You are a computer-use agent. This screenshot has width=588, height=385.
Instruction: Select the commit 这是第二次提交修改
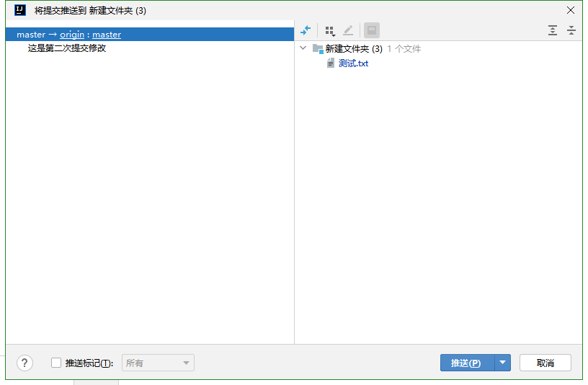coord(67,48)
